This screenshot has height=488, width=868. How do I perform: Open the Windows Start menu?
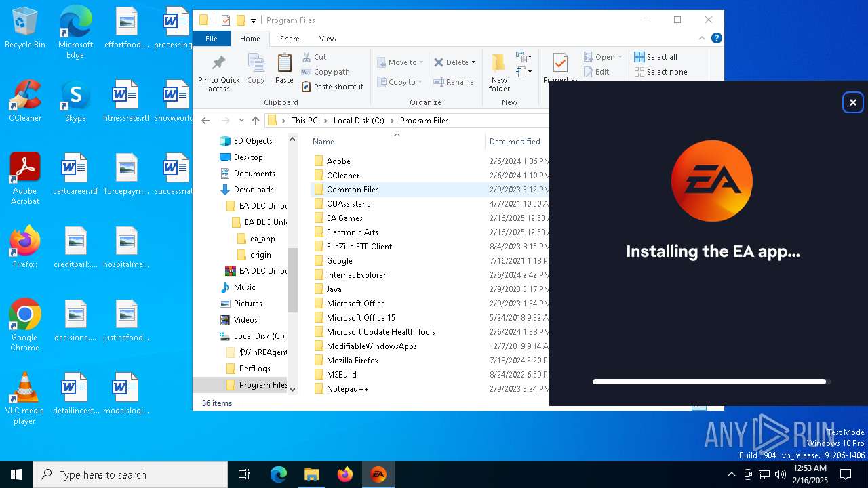coord(16,474)
